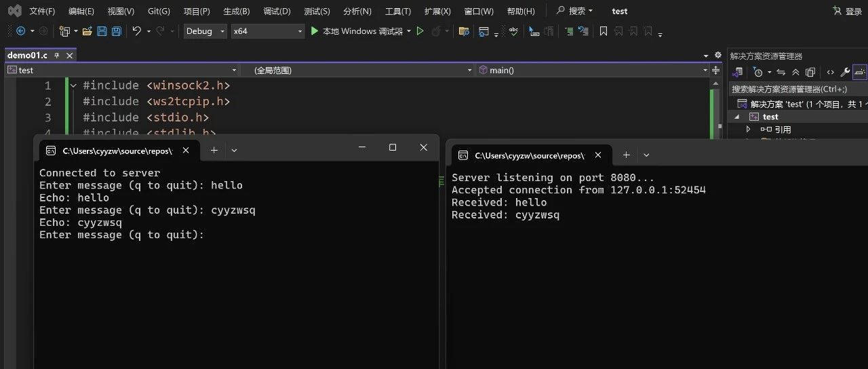Toggle the preview selected items icon

point(860,72)
